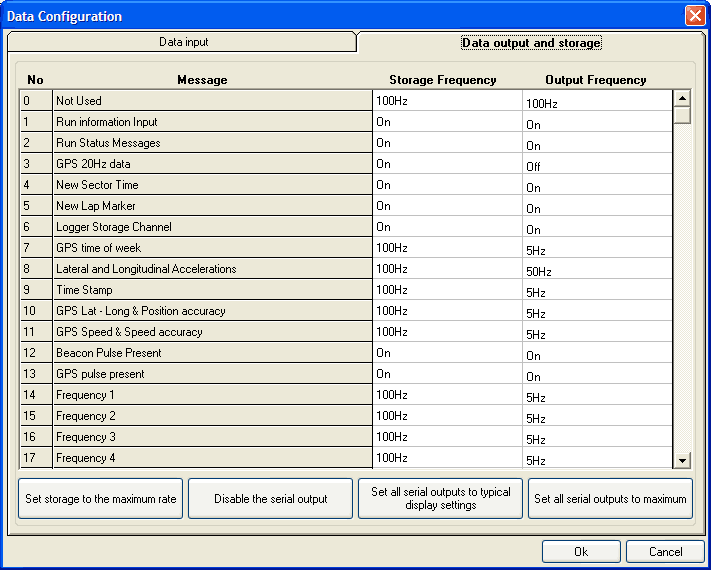This screenshot has height=570, width=711.
Task: Click Set storage to the maximum rate
Action: pyautogui.click(x=100, y=499)
